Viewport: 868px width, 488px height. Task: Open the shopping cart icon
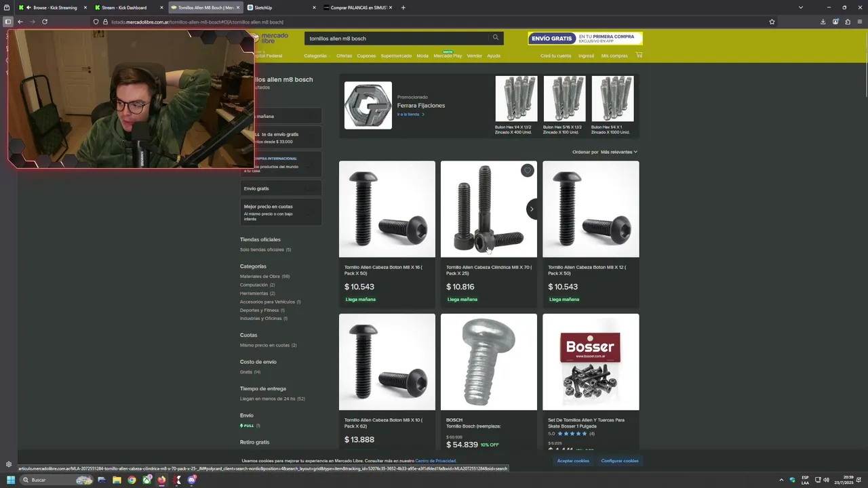click(x=639, y=55)
